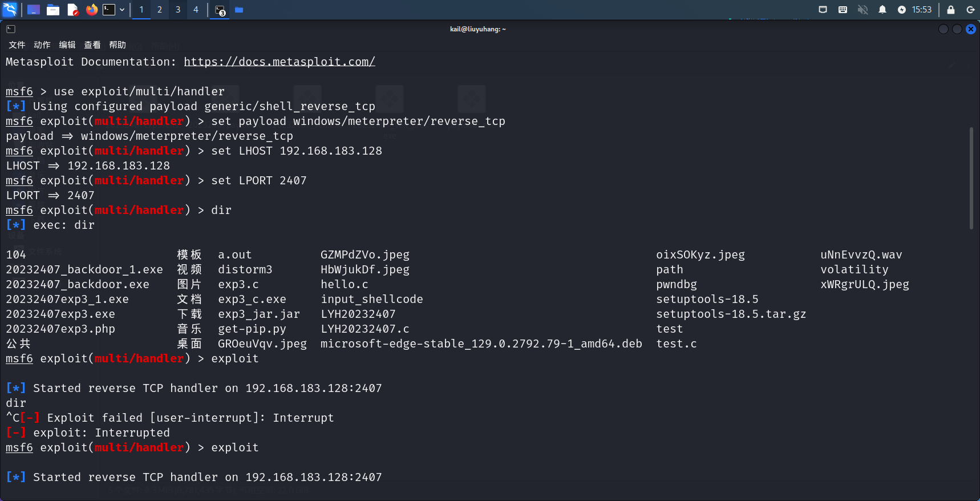The width and height of the screenshot is (980, 501).
Task: Click the microsoft-edge-stable deb filename
Action: point(481,344)
